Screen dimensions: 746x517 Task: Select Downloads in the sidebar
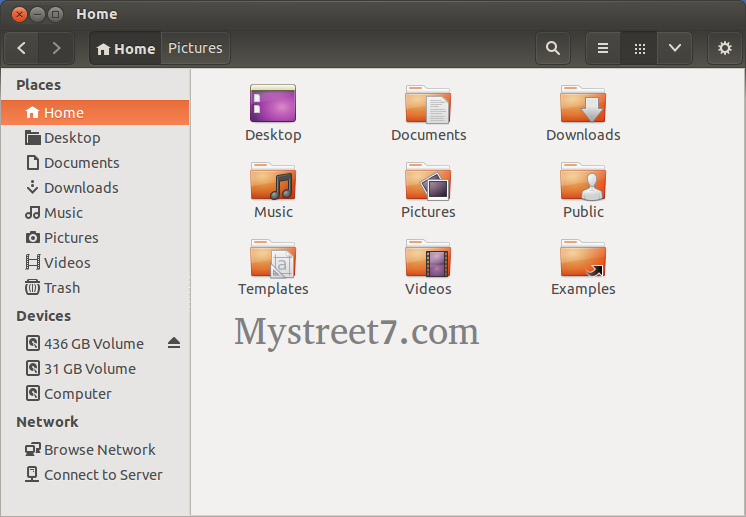point(95,188)
